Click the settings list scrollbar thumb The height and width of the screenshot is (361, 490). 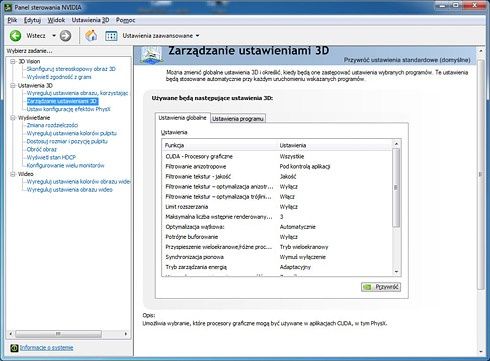point(396,188)
